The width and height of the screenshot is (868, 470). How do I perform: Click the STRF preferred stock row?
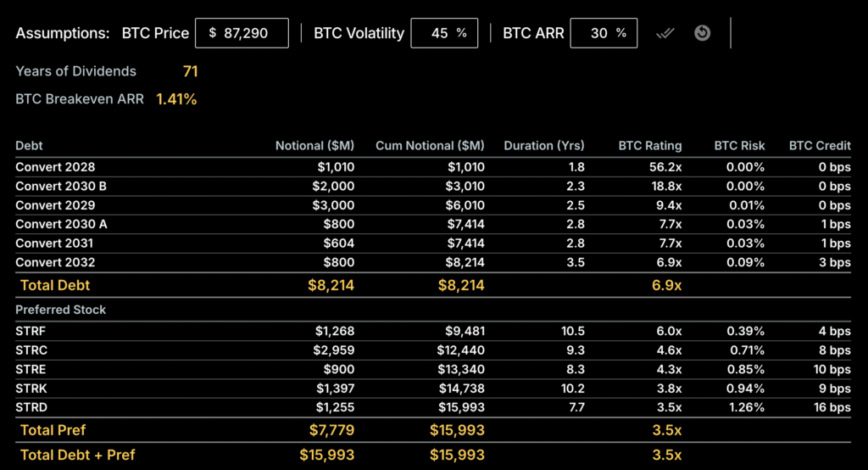point(31,330)
